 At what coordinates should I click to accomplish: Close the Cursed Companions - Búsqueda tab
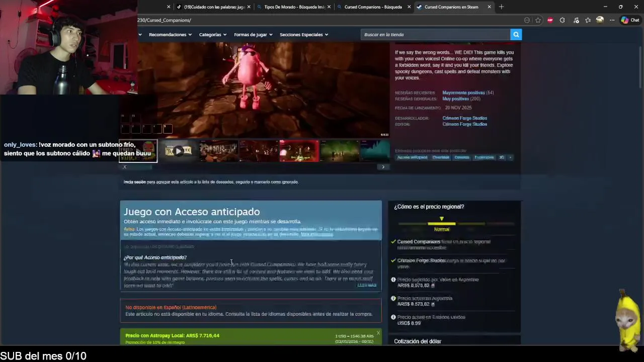[x=409, y=7]
